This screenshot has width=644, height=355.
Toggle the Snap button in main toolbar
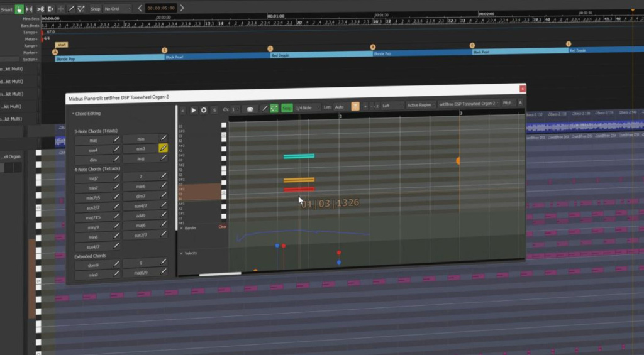pyautogui.click(x=96, y=9)
